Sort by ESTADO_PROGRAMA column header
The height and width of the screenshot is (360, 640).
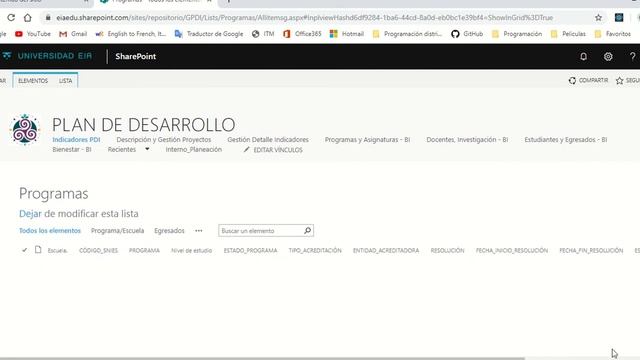[x=250, y=251]
